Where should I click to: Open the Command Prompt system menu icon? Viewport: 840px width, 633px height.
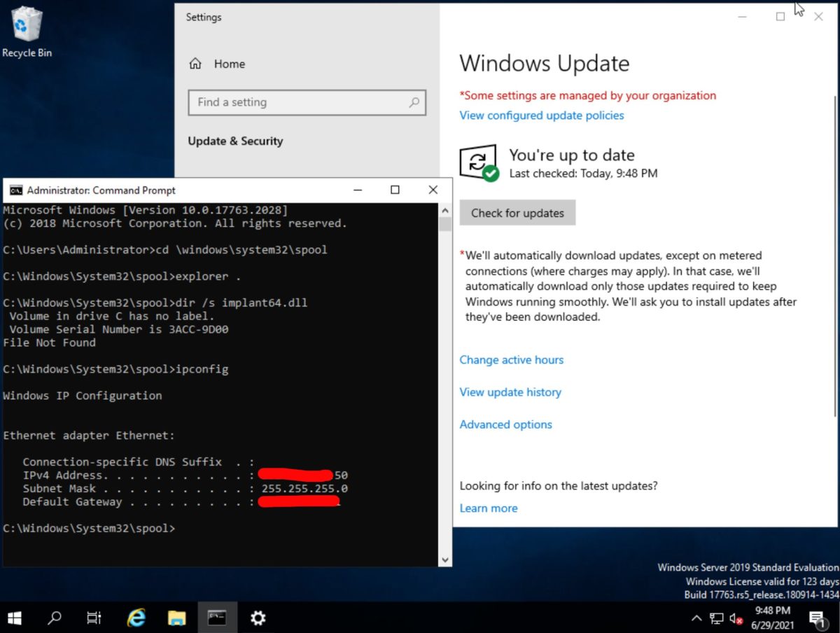coord(15,190)
